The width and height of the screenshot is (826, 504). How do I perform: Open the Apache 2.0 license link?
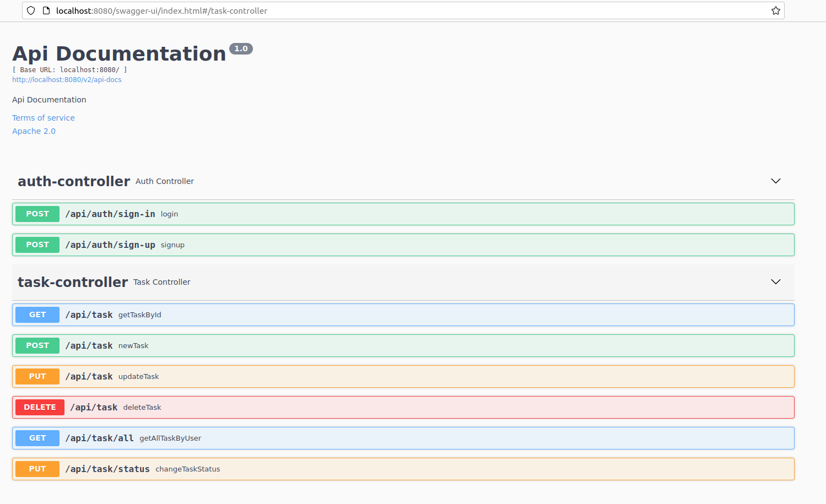[x=34, y=131]
